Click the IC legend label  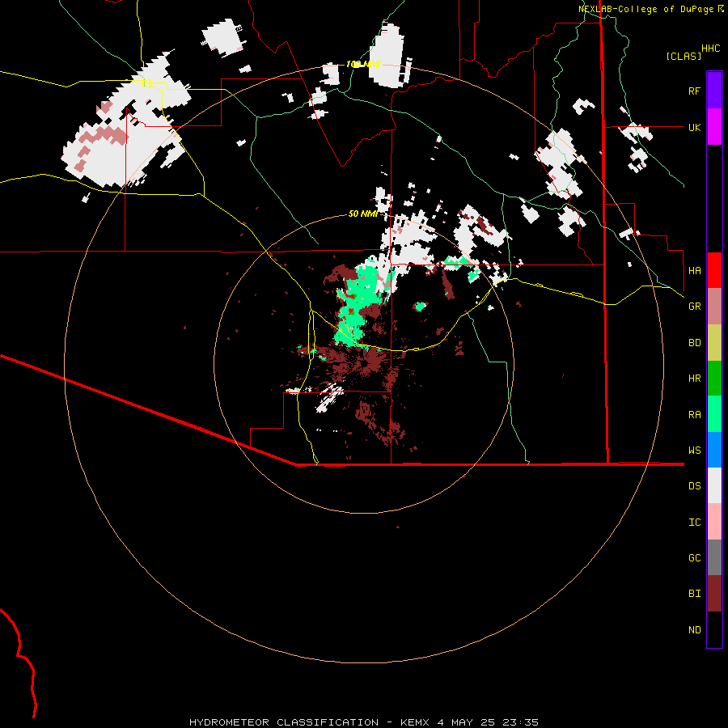click(x=694, y=523)
